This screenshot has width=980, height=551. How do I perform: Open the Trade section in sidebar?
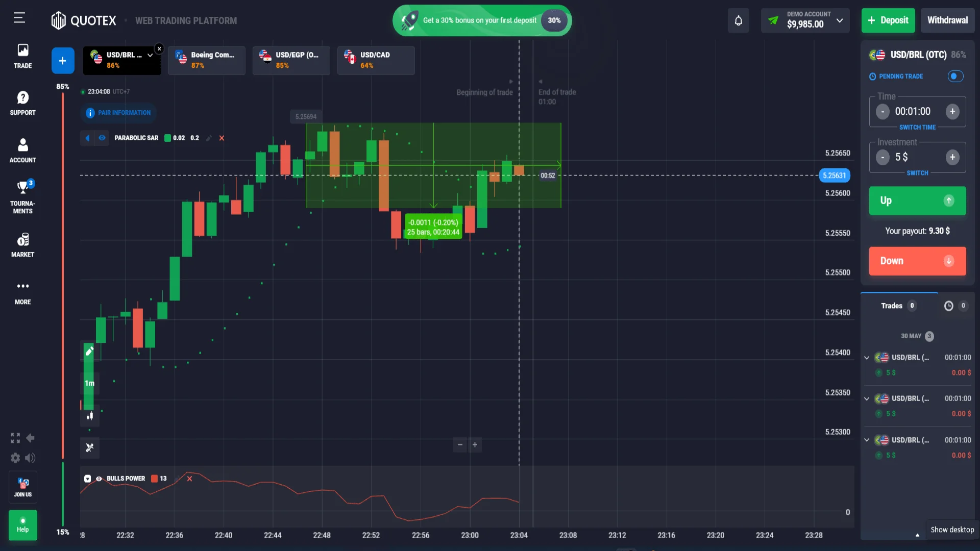22,56
